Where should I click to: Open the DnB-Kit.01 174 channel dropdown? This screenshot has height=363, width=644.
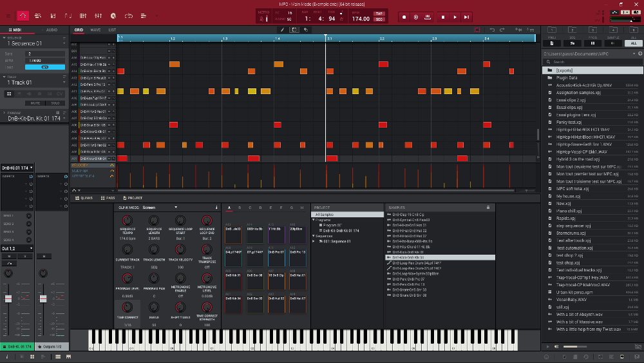17,168
